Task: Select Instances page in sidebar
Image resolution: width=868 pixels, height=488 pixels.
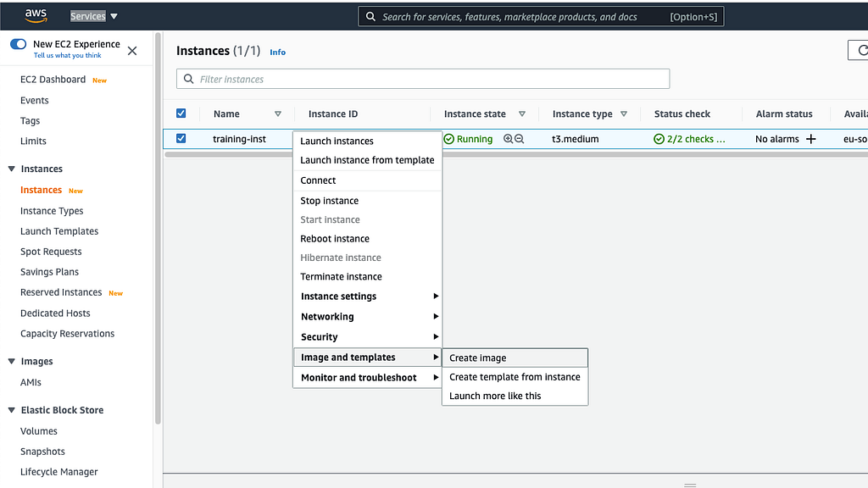Action: (41, 190)
